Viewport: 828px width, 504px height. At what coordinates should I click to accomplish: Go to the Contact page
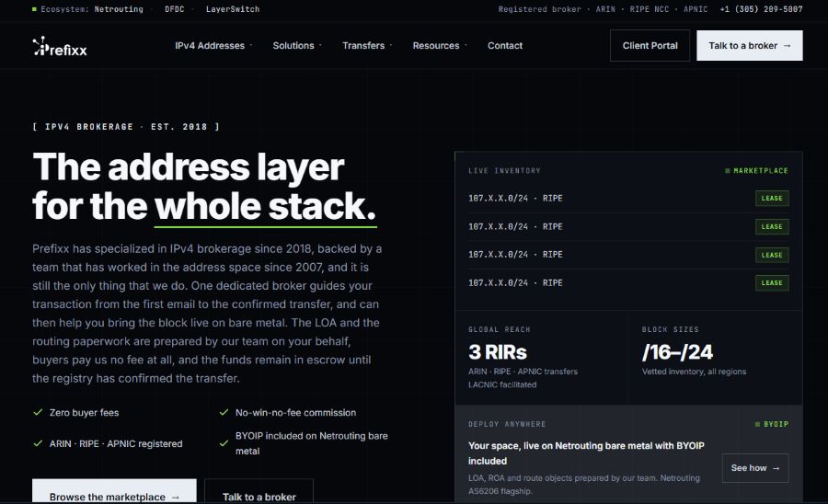click(x=505, y=46)
